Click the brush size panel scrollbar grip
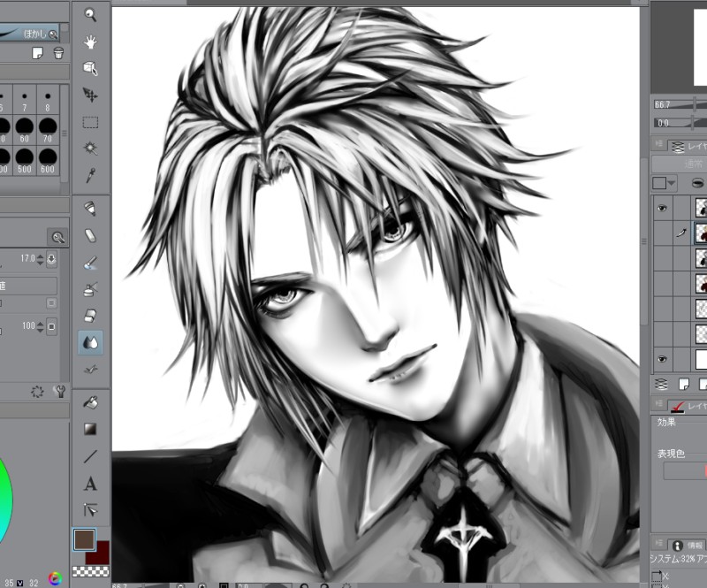This screenshot has height=588, width=707. [x=65, y=134]
